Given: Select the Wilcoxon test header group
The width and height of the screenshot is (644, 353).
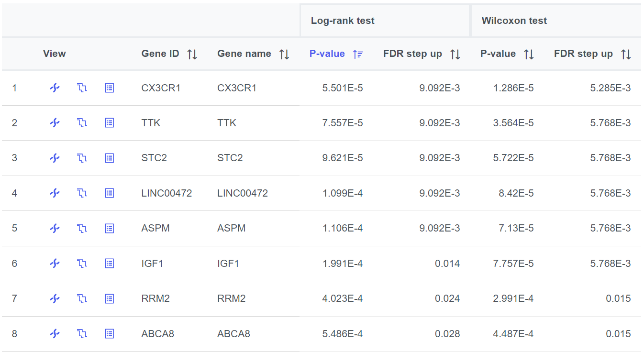Looking at the screenshot, I should point(514,21).
